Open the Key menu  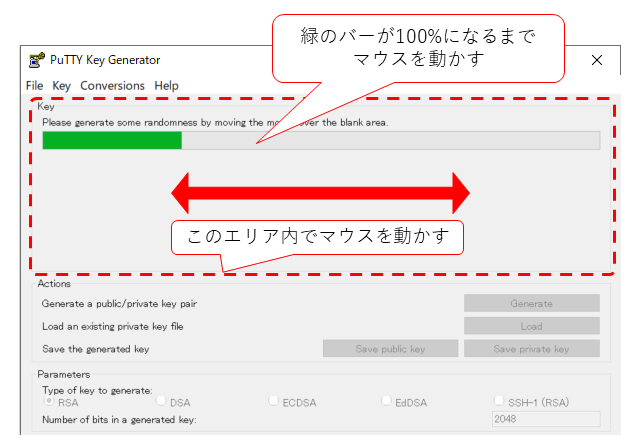62,86
